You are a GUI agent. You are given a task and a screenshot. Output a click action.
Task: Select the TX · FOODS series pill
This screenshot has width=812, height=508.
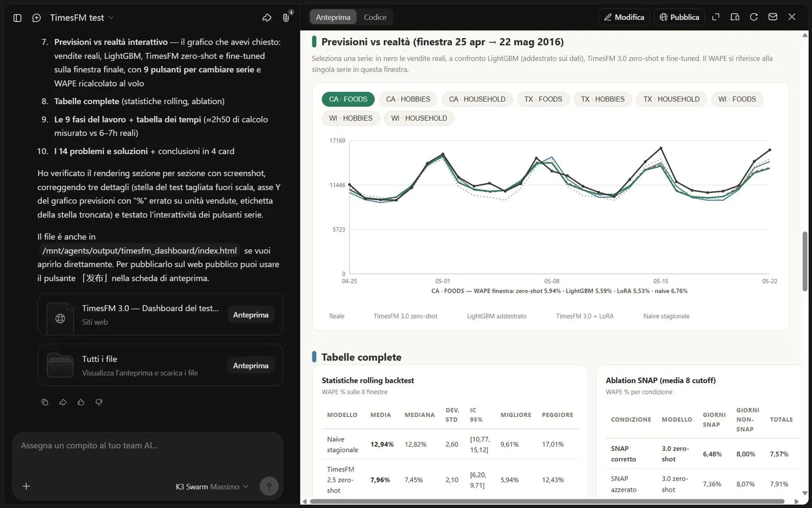543,99
